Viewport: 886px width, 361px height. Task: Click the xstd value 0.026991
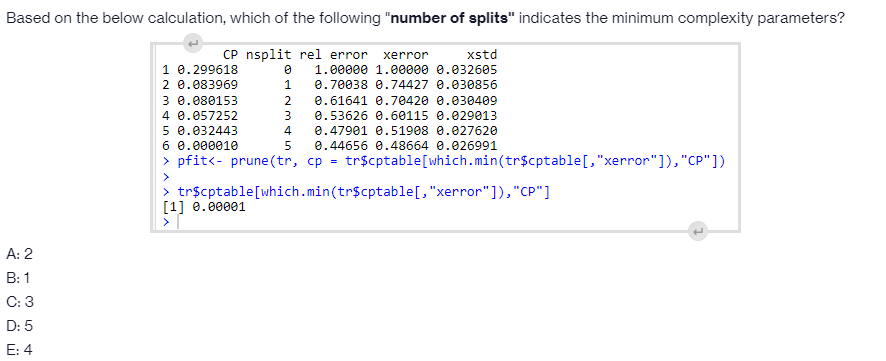pyautogui.click(x=467, y=146)
